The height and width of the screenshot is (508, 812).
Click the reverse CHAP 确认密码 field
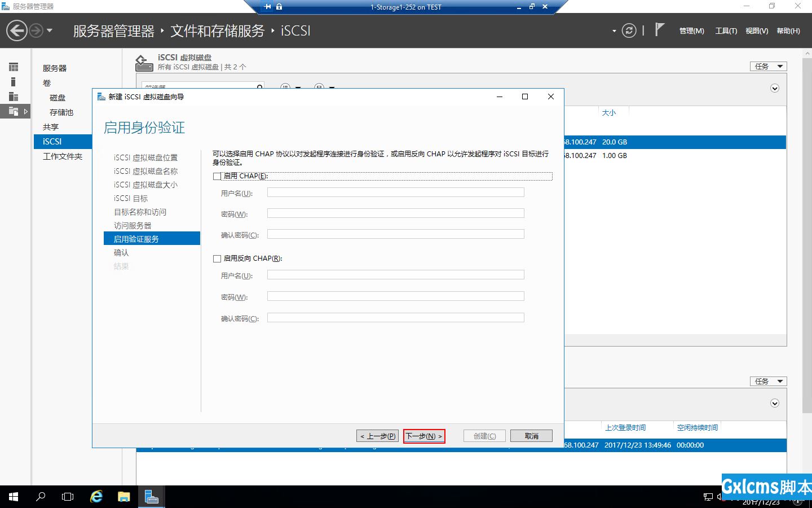pyautogui.click(x=395, y=318)
